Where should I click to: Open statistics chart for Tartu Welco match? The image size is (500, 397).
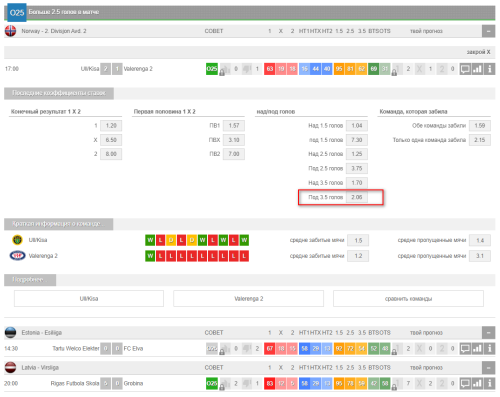(x=477, y=349)
